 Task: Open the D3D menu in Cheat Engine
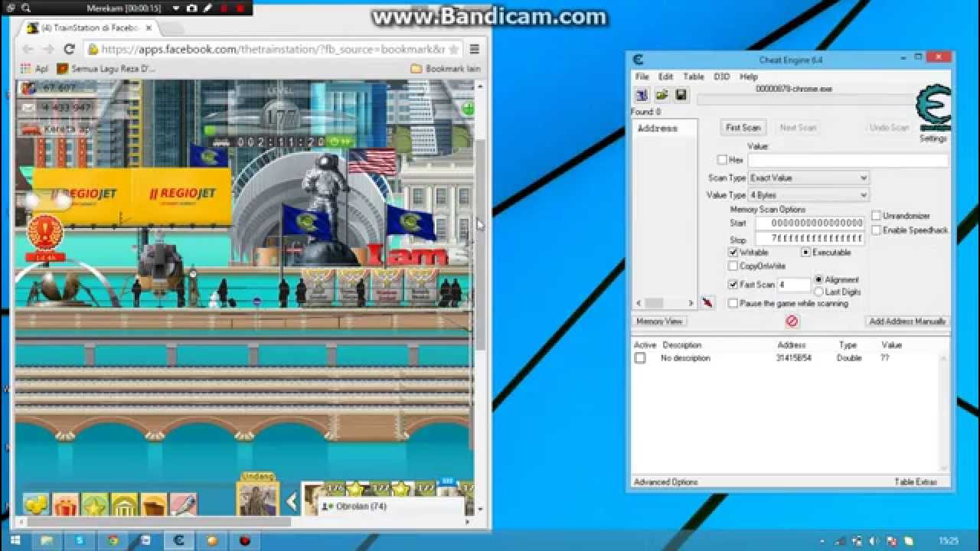pos(721,77)
